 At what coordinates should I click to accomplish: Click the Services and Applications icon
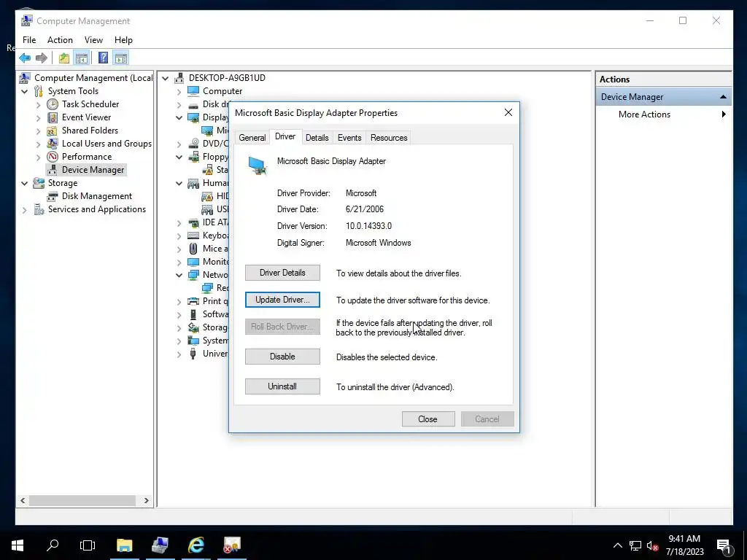coord(39,209)
